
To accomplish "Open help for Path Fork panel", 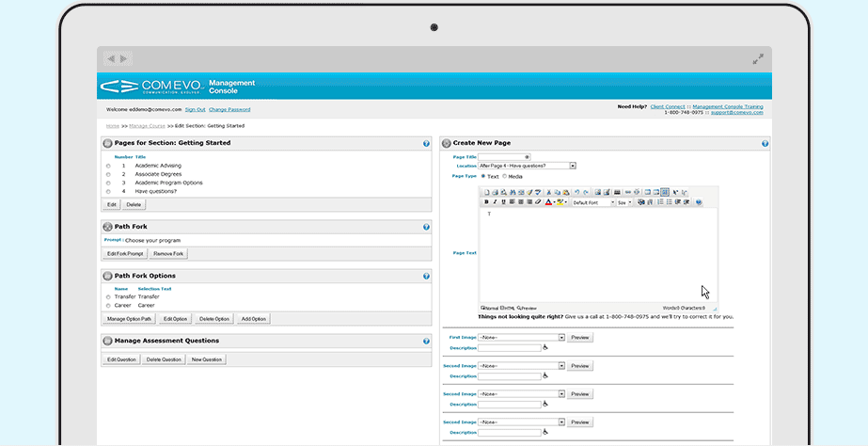I will click(426, 227).
